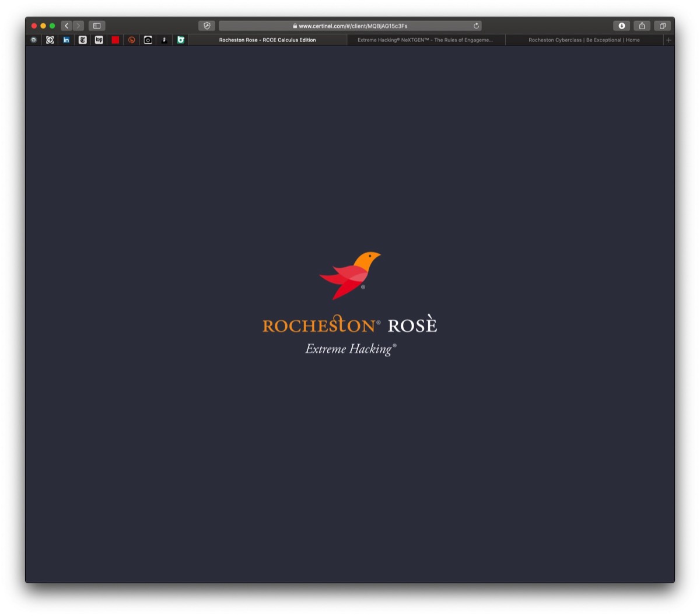Open the privacy shield report
Image resolution: width=700 pixels, height=616 pixels.
point(206,26)
